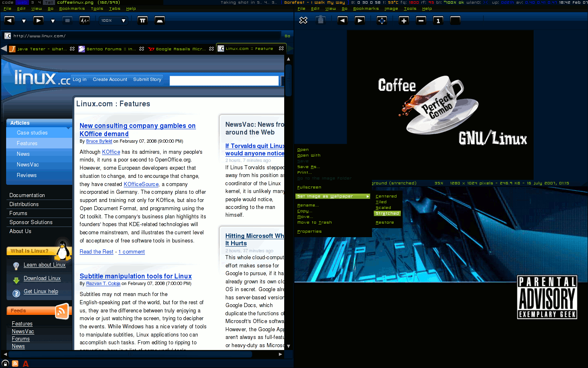This screenshot has height=368, width=588.
Task: Choose Save As... from context menu
Action: click(x=309, y=167)
